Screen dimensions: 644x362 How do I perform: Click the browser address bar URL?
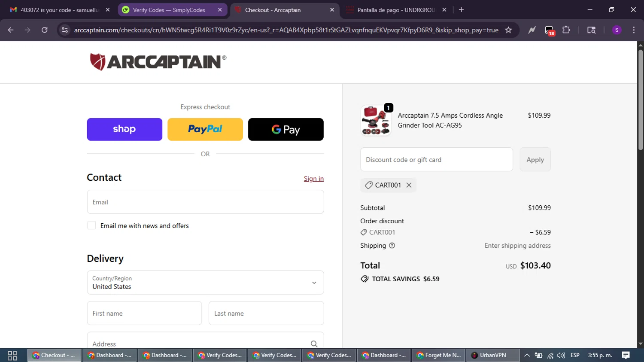(286, 30)
